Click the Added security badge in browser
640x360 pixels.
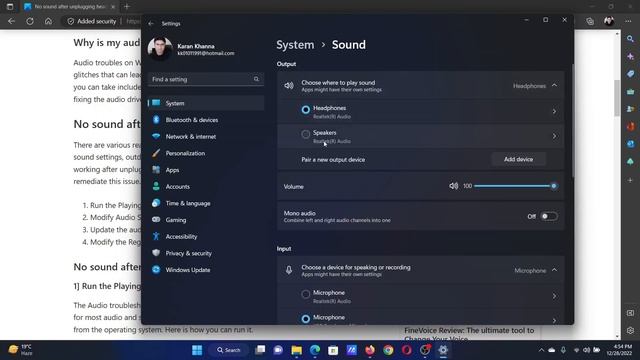92,21
